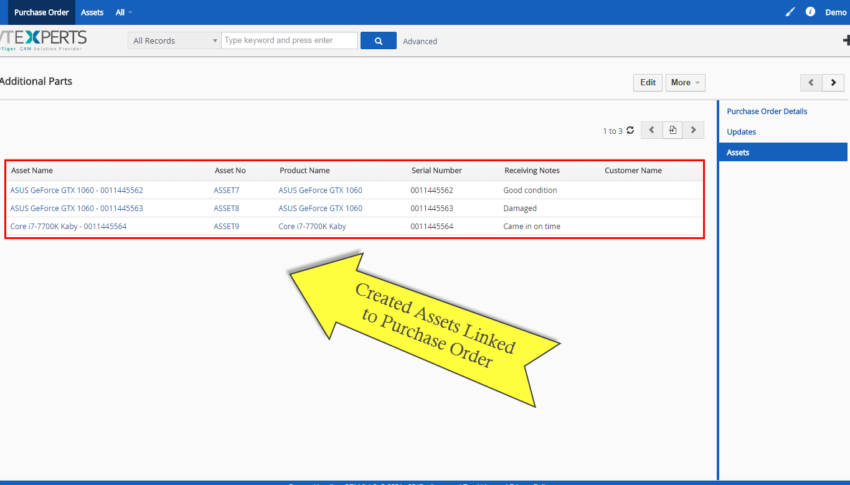Go to next page of assets list
The width and height of the screenshot is (850, 485).
coord(693,130)
